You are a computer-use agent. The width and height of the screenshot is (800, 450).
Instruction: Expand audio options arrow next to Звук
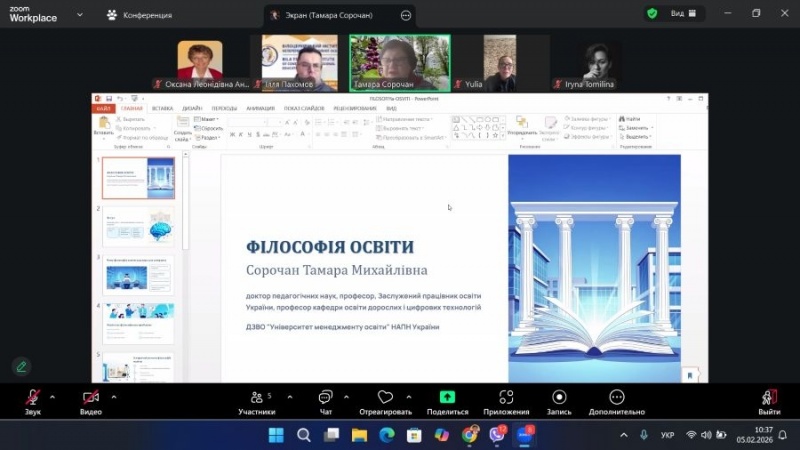coord(55,395)
